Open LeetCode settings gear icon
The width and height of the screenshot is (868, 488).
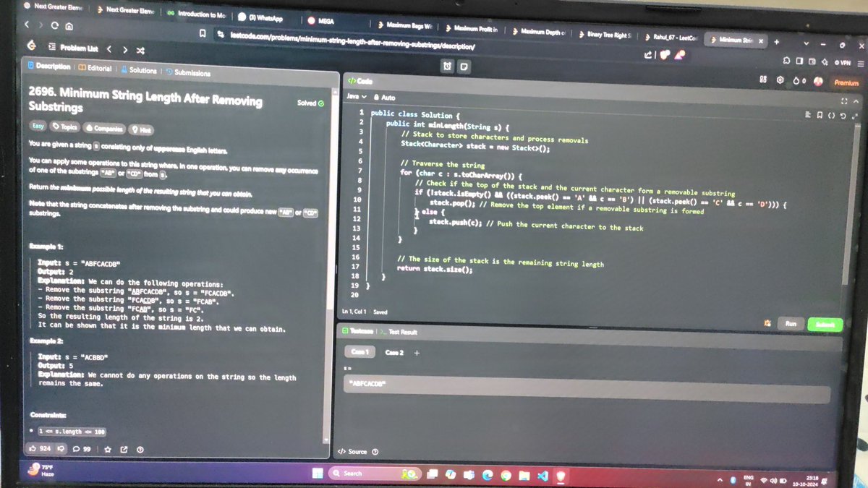click(780, 80)
